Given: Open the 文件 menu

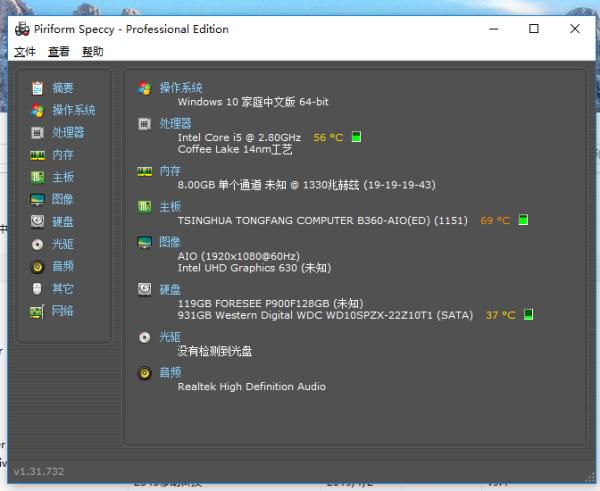Looking at the screenshot, I should (x=25, y=52).
